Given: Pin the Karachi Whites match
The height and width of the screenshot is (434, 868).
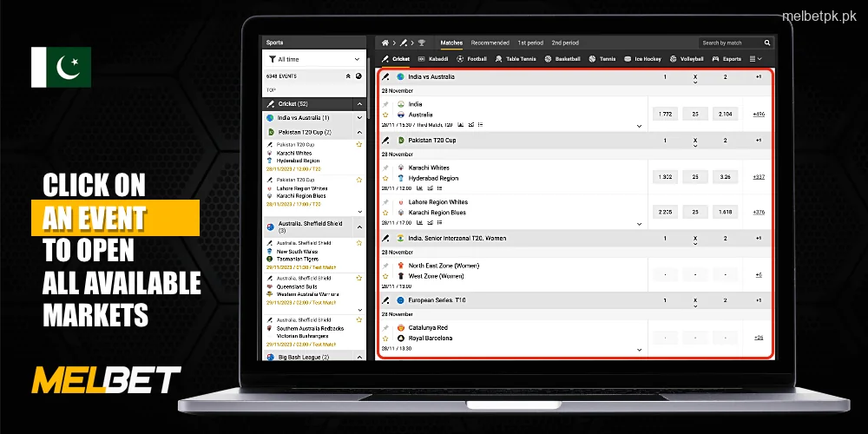Looking at the screenshot, I should tap(385, 168).
